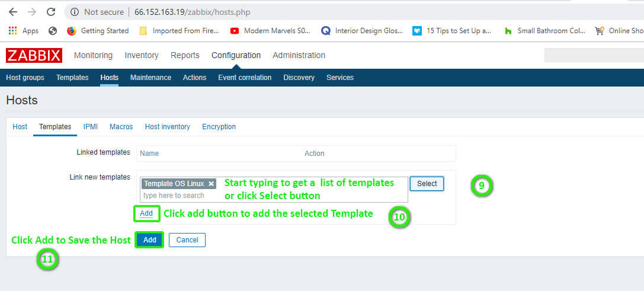Click the blue Add button to save host
Viewport: 644px width, 291px height.
[x=149, y=240]
